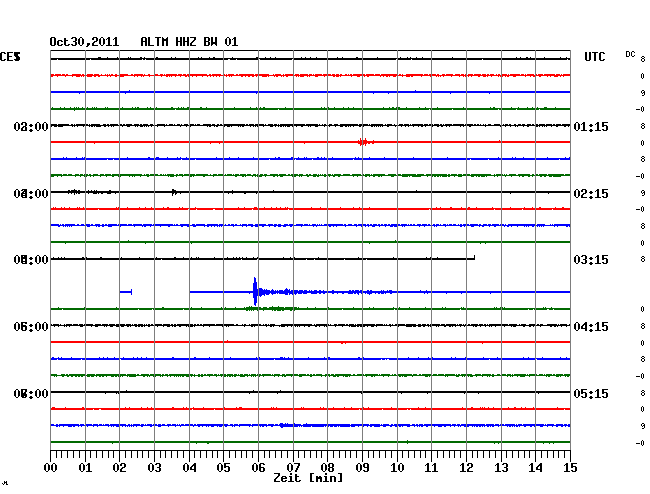Click the end of the black 03:15 trace

click(474, 258)
